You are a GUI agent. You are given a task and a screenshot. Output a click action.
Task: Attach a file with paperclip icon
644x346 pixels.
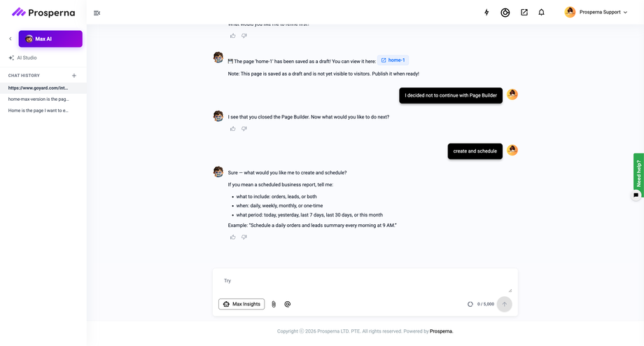pyautogui.click(x=274, y=304)
